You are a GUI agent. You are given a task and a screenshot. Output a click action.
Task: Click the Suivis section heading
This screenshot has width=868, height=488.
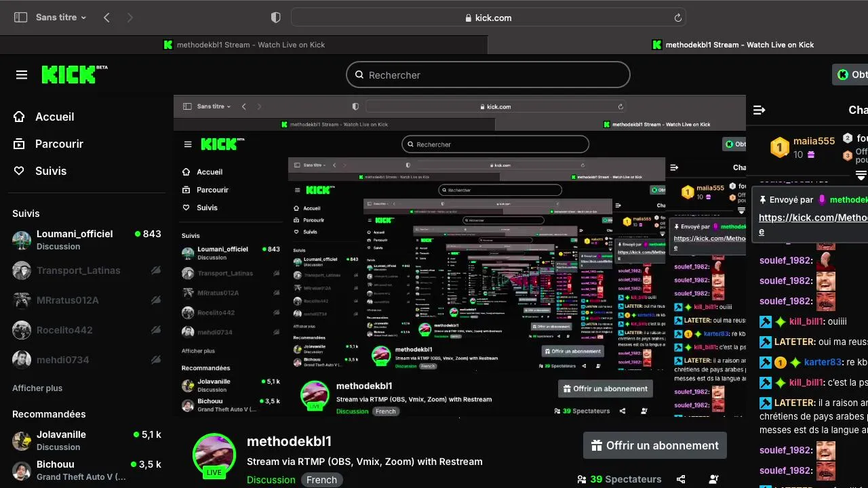pos(26,213)
